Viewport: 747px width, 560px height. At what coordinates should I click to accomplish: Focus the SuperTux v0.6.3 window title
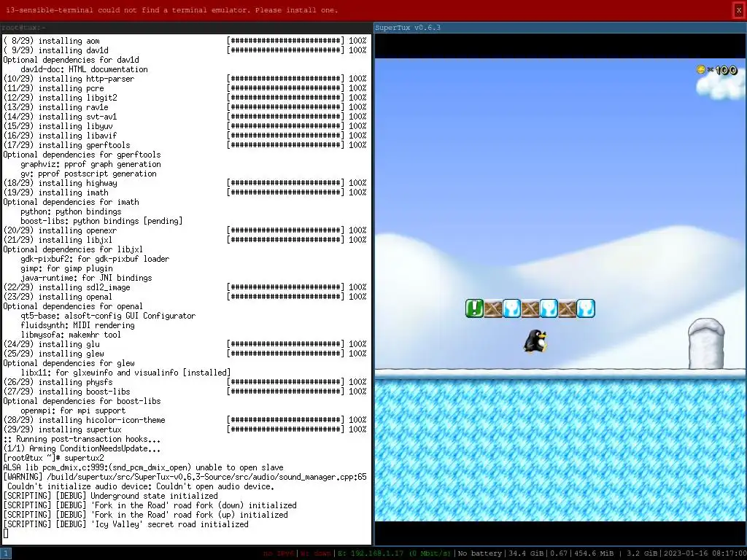pyautogui.click(x=560, y=28)
